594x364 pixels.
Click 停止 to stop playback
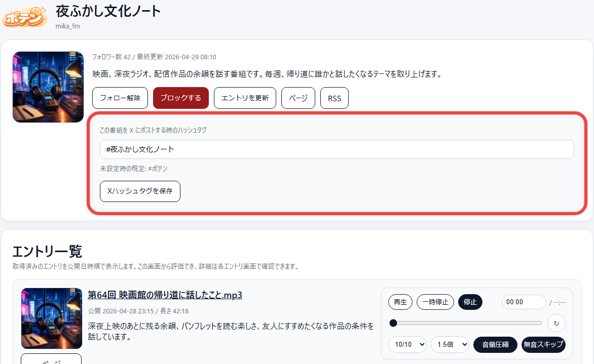(470, 302)
